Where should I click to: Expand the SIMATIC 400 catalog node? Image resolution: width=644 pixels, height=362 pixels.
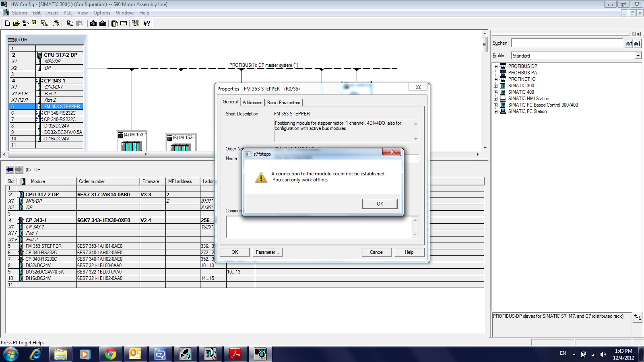(496, 92)
